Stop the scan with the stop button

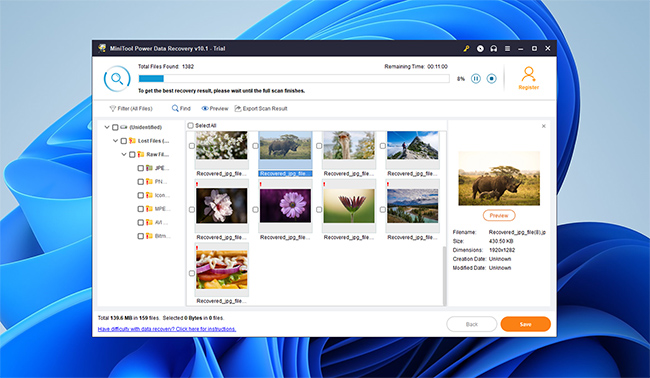(492, 78)
